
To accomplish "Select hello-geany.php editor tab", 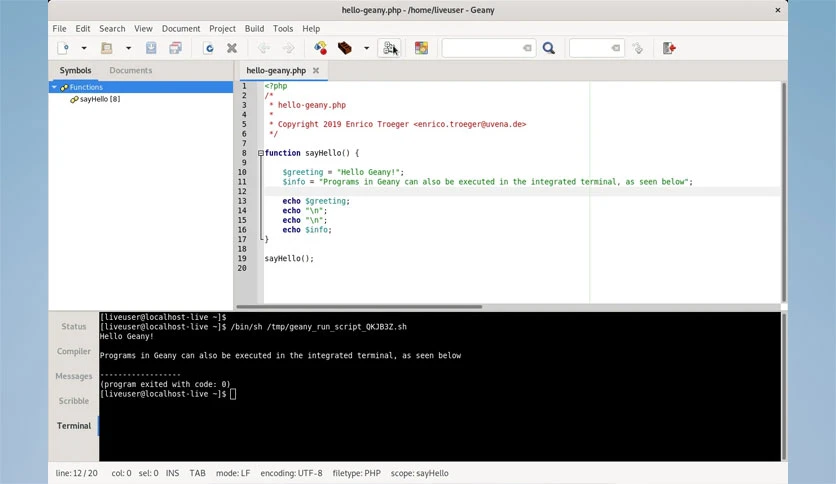I will point(276,70).
